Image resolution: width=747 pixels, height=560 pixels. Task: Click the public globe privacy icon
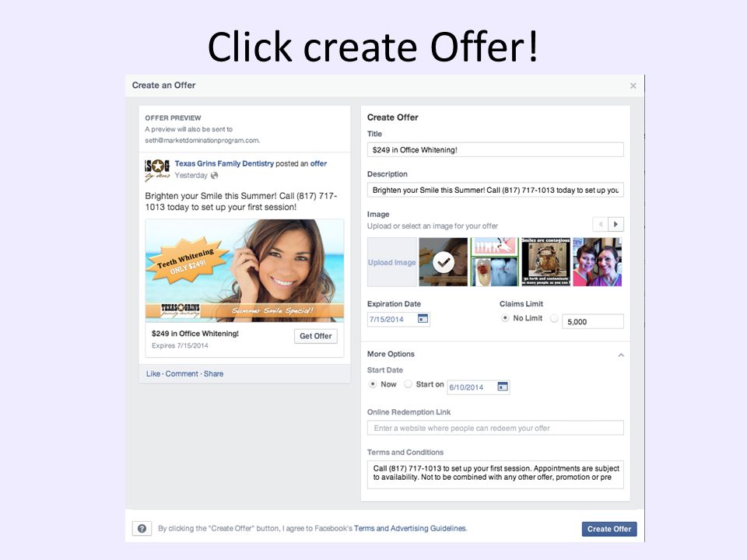click(x=215, y=175)
